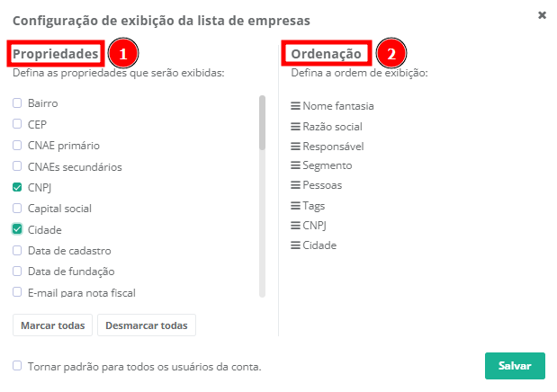Close the configuration dialog with X
The width and height of the screenshot is (557, 392).
pos(542,15)
